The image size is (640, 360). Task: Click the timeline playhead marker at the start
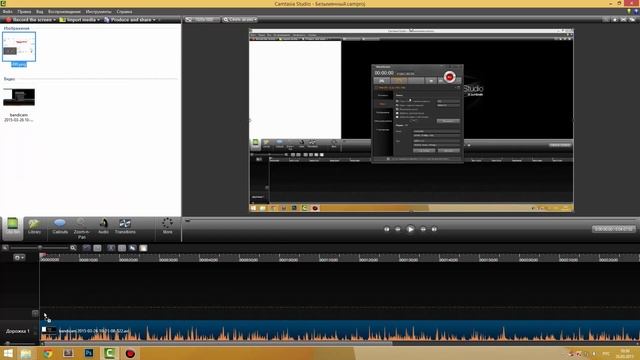pos(42,256)
